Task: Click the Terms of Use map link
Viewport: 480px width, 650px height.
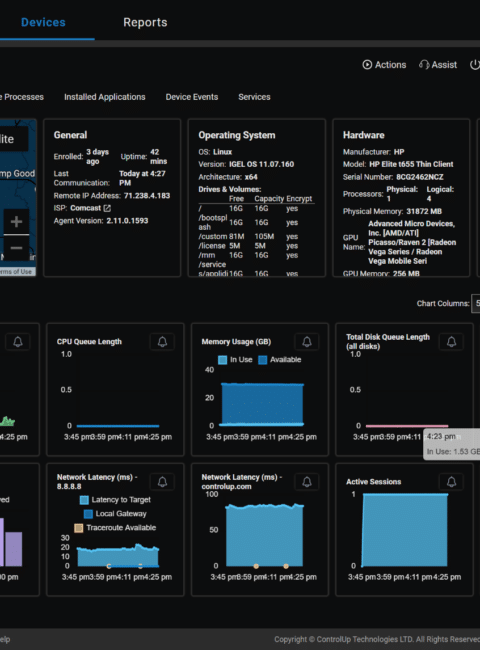Action: click(x=17, y=272)
